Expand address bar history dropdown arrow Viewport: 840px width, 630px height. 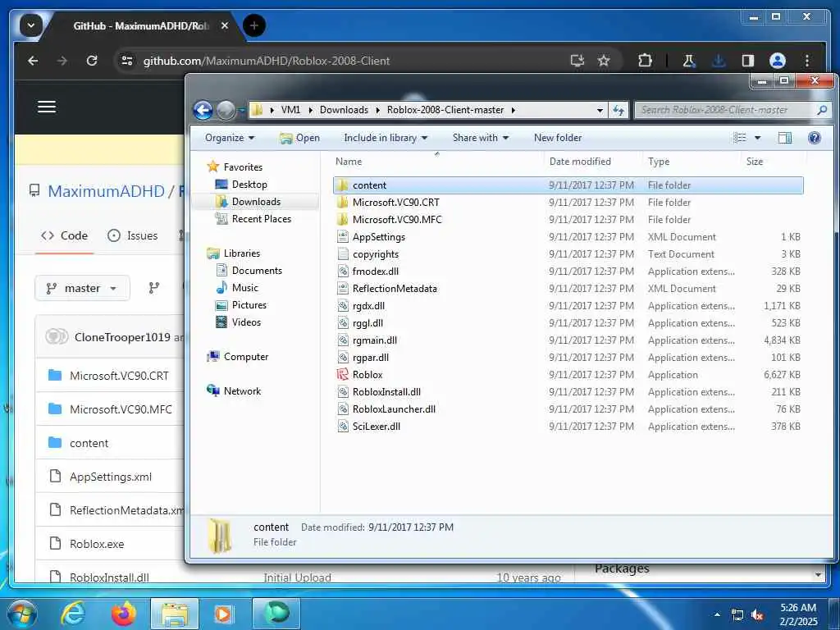(600, 111)
